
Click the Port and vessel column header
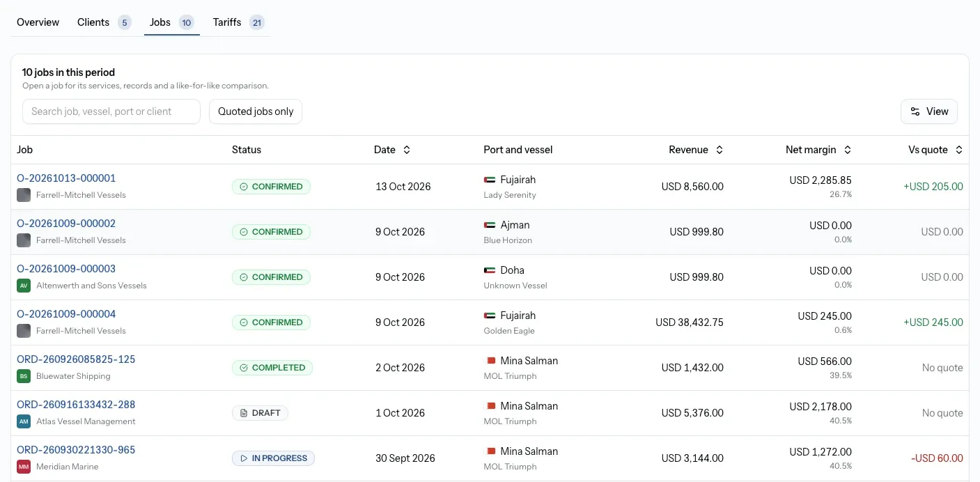click(518, 150)
